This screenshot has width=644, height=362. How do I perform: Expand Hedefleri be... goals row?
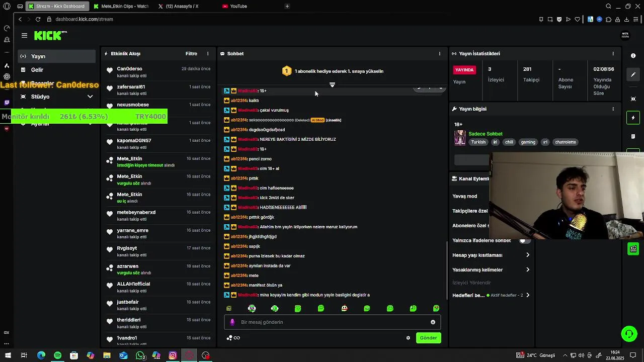pyautogui.click(x=491, y=295)
